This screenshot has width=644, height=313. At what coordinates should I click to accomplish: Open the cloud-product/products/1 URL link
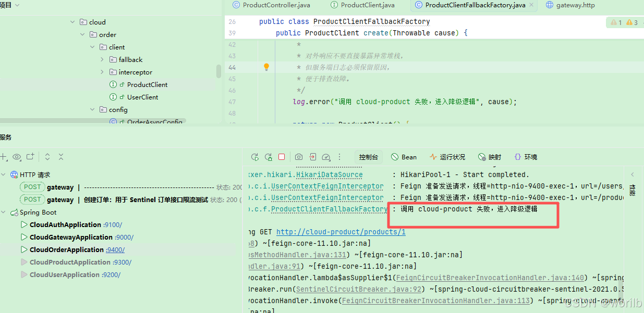341,232
